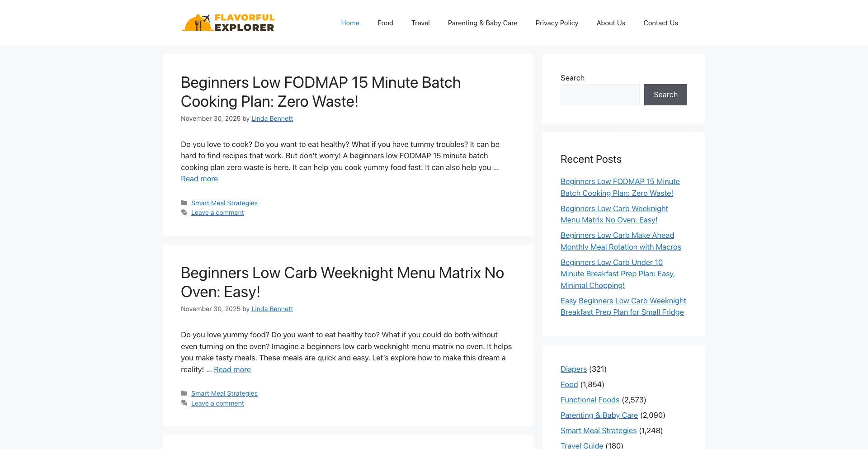Click the folder icon beside second post's categories
The image size is (868, 449).
click(x=184, y=393)
